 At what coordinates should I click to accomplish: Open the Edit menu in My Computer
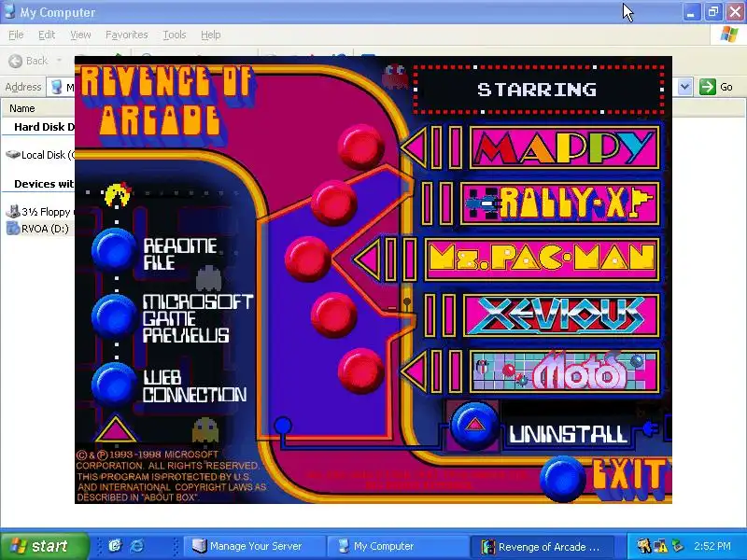point(47,35)
